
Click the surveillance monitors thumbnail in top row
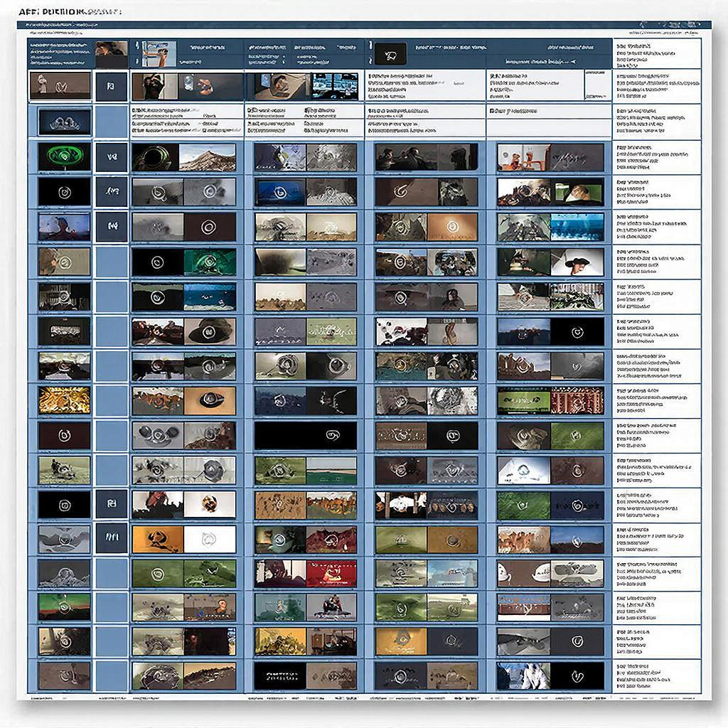pyautogui.click(x=335, y=86)
